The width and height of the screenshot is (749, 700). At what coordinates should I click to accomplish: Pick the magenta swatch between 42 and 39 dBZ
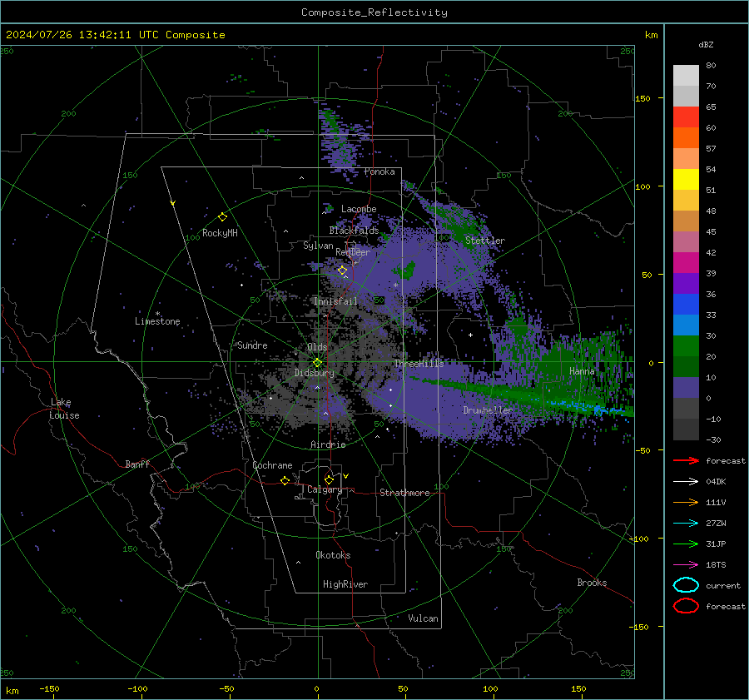[686, 262]
